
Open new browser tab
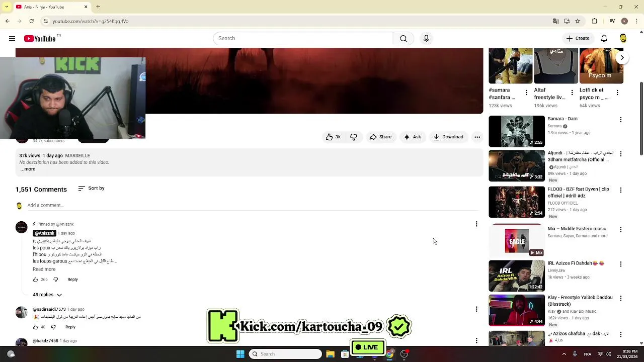point(98,7)
